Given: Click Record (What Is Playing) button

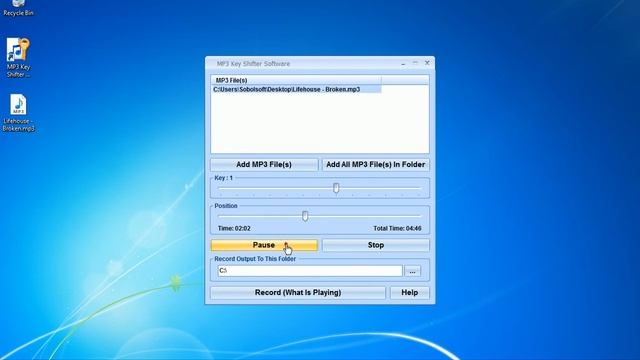Looking at the screenshot, I should click(x=298, y=293).
